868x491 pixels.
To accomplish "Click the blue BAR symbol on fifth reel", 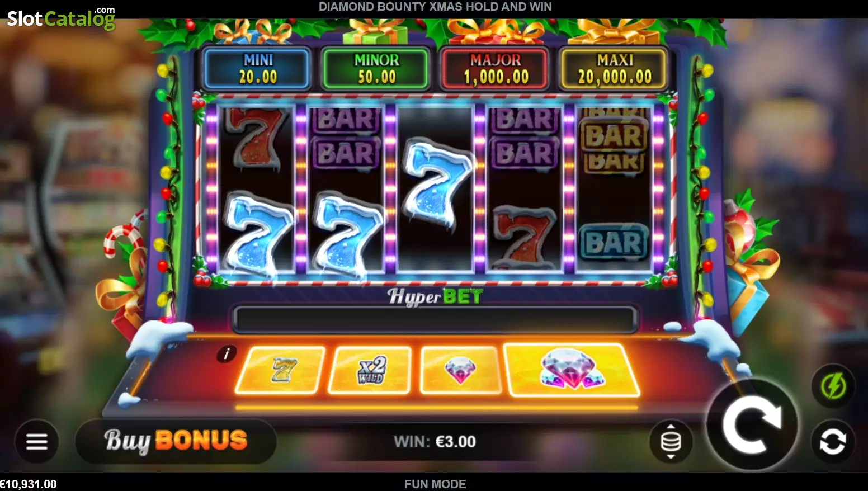I will [614, 243].
